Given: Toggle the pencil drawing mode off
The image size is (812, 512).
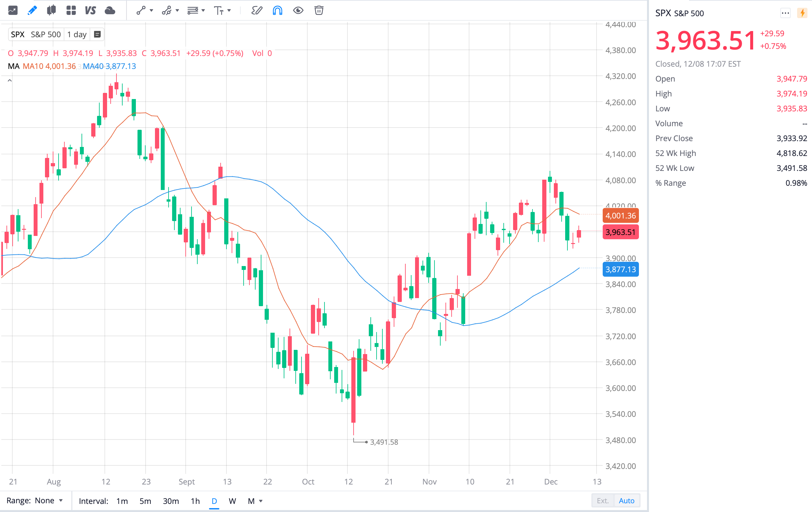Looking at the screenshot, I should (x=32, y=10).
